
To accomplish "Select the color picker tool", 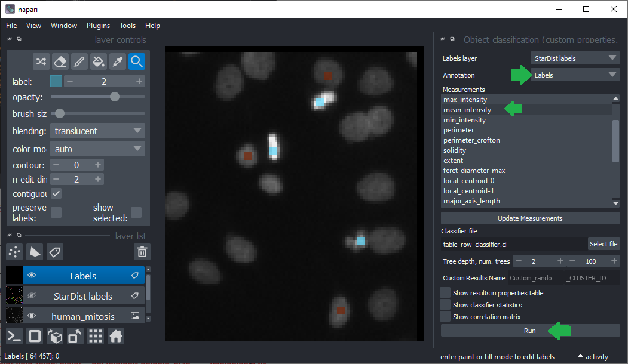I will tap(118, 61).
